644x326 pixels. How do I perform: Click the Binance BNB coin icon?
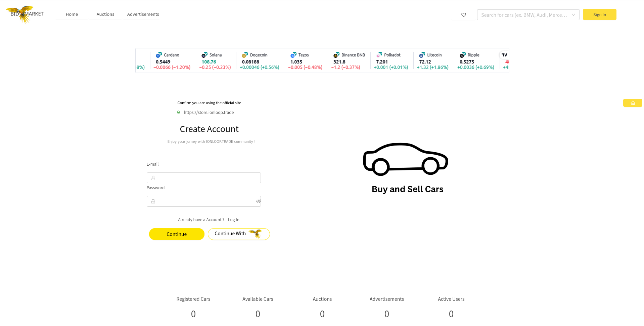click(x=336, y=55)
